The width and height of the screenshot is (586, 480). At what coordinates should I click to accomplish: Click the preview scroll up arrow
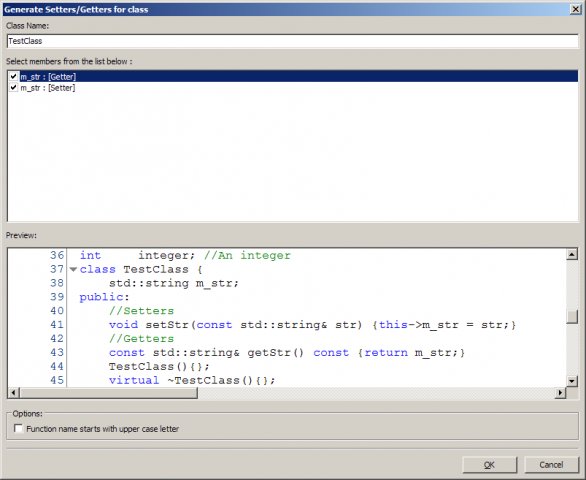tap(572, 255)
